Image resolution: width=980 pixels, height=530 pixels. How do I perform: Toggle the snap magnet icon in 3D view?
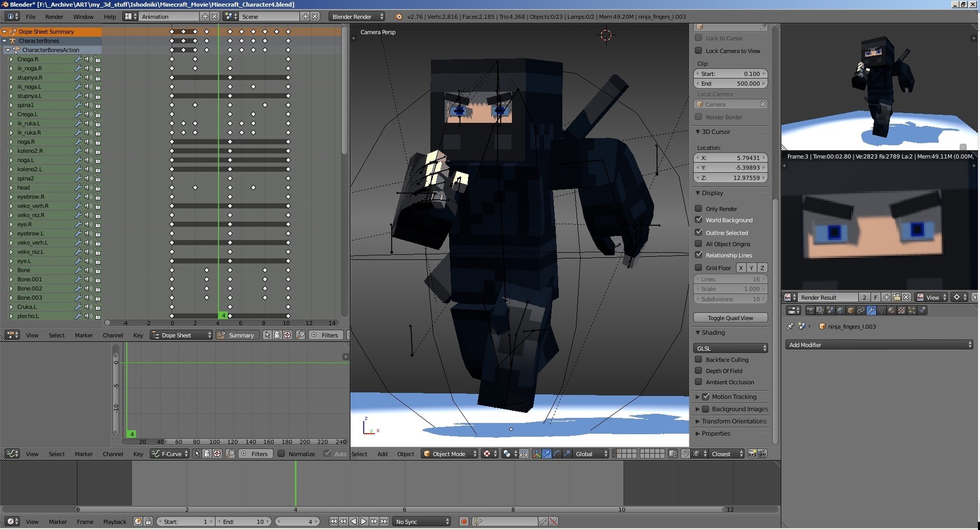pos(685,454)
